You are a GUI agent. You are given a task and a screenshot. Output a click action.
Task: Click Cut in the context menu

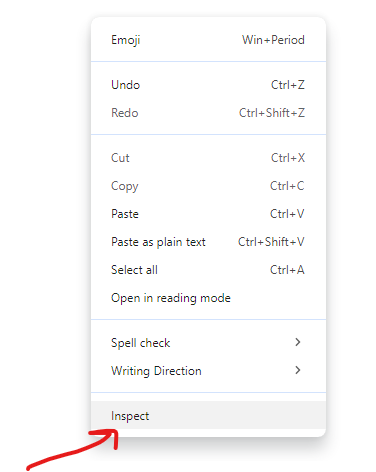[x=208, y=158]
